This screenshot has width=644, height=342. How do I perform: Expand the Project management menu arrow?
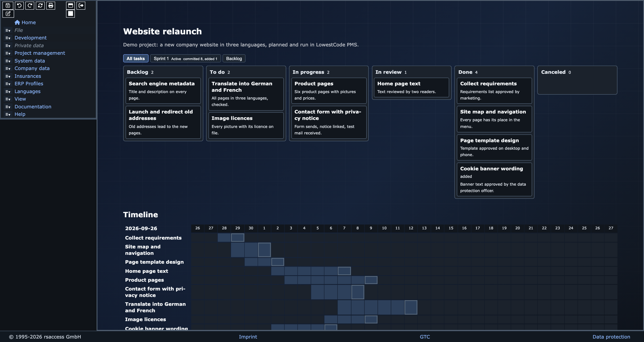click(8, 53)
